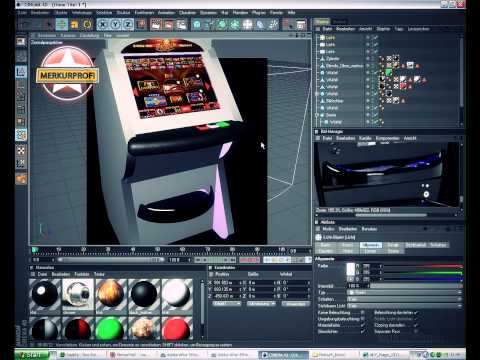Image resolution: width=480 pixels, height=360 pixels.
Task: Click the orange icon at the left palette bottom
Action: pyautogui.click(x=21, y=179)
